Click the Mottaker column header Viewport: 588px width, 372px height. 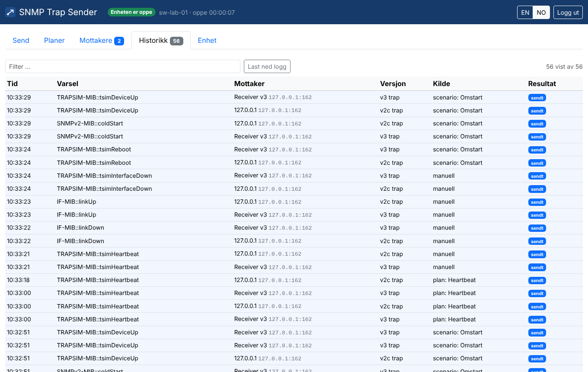pos(249,83)
